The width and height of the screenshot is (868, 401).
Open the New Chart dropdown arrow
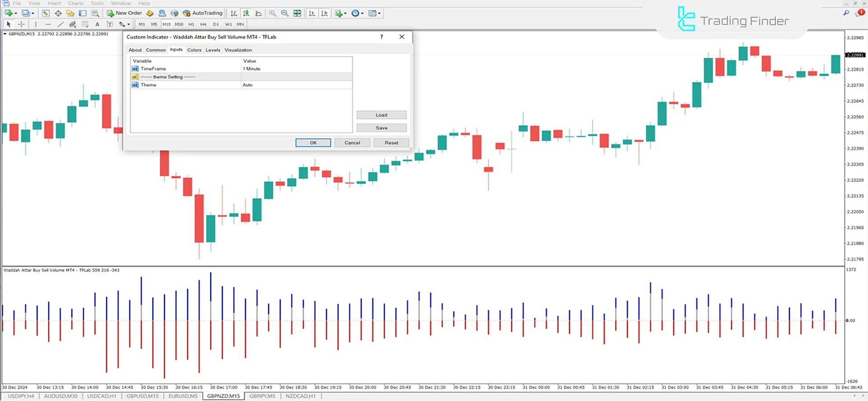pos(16,14)
